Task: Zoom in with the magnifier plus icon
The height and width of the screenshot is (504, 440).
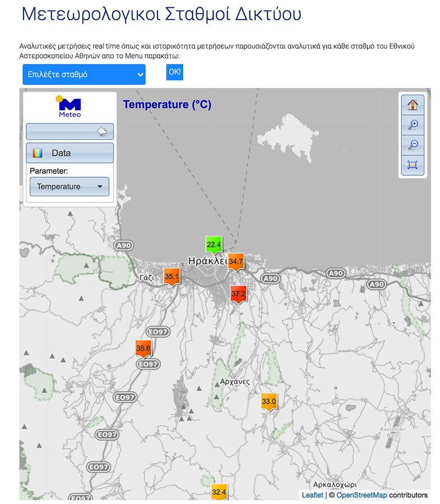Action: (413, 125)
